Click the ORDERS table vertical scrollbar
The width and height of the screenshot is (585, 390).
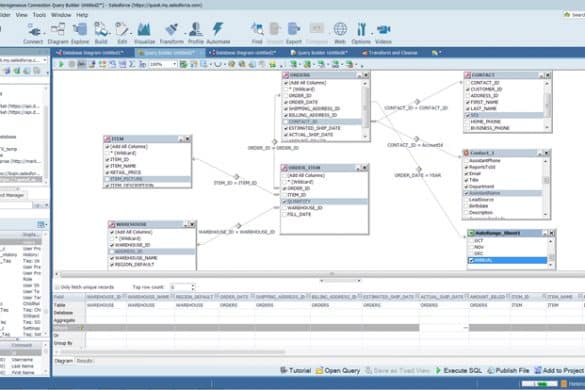click(365, 110)
